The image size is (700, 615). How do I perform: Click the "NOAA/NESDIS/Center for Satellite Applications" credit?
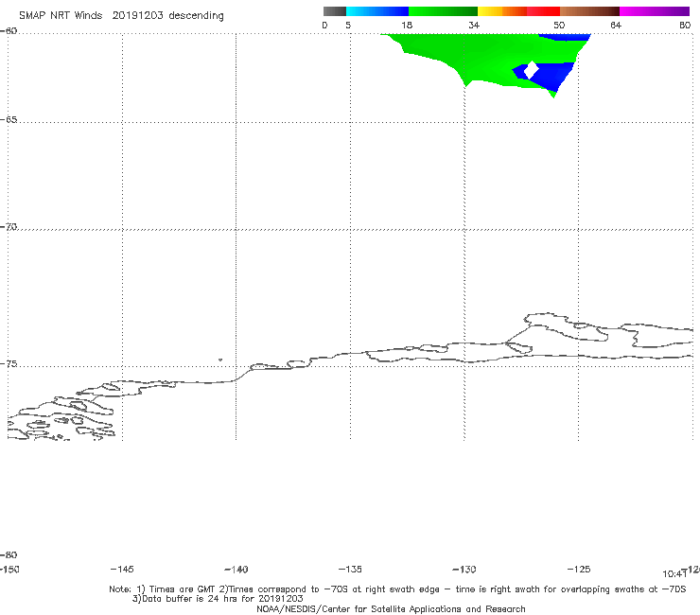pyautogui.click(x=391, y=608)
